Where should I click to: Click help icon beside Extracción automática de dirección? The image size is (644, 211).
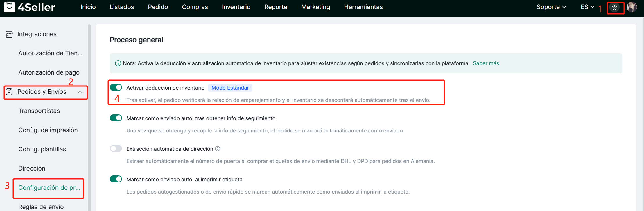coord(218,149)
